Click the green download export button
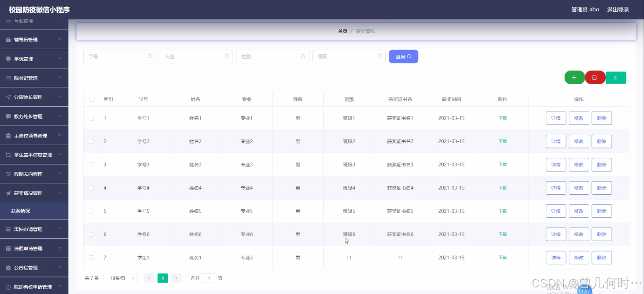The image size is (644, 294). pyautogui.click(x=616, y=78)
